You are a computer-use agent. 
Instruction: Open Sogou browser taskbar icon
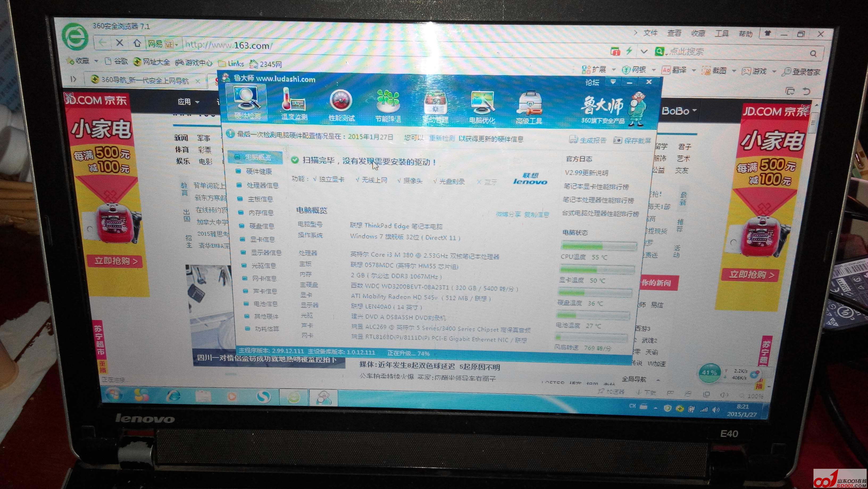click(x=264, y=397)
